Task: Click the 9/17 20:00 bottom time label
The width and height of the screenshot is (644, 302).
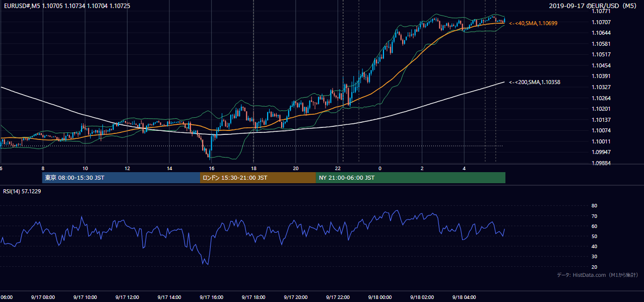Action: (x=296, y=297)
